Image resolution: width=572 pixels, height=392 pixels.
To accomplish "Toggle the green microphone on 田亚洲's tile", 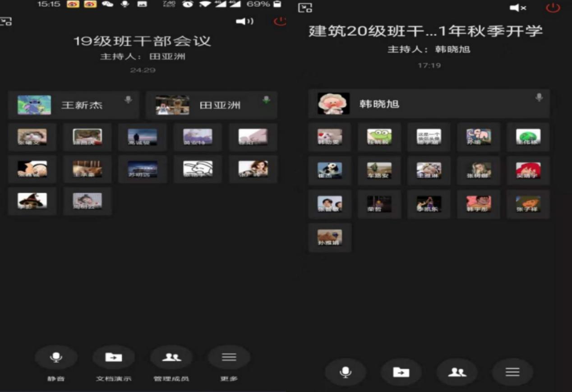I will point(267,100).
